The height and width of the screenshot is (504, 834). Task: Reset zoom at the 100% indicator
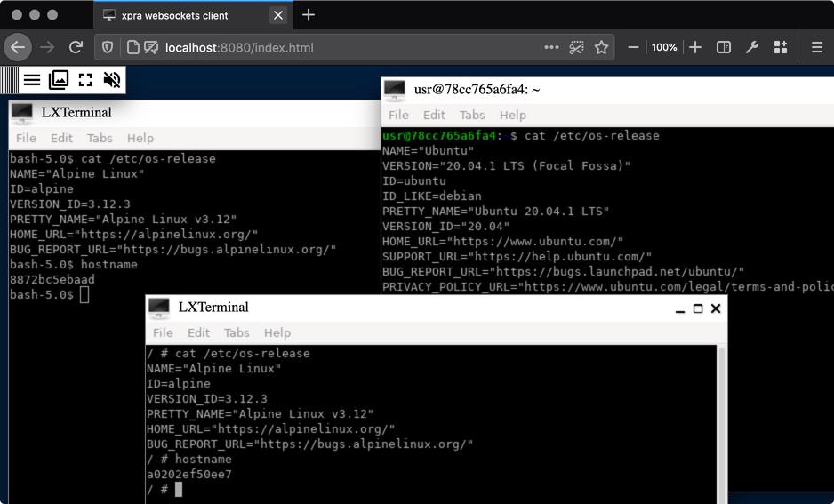(664, 47)
